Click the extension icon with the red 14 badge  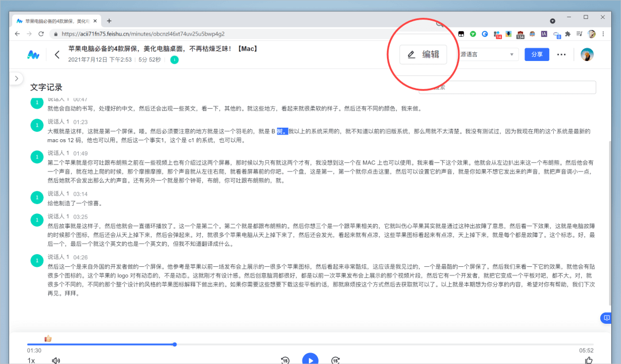pyautogui.click(x=497, y=35)
